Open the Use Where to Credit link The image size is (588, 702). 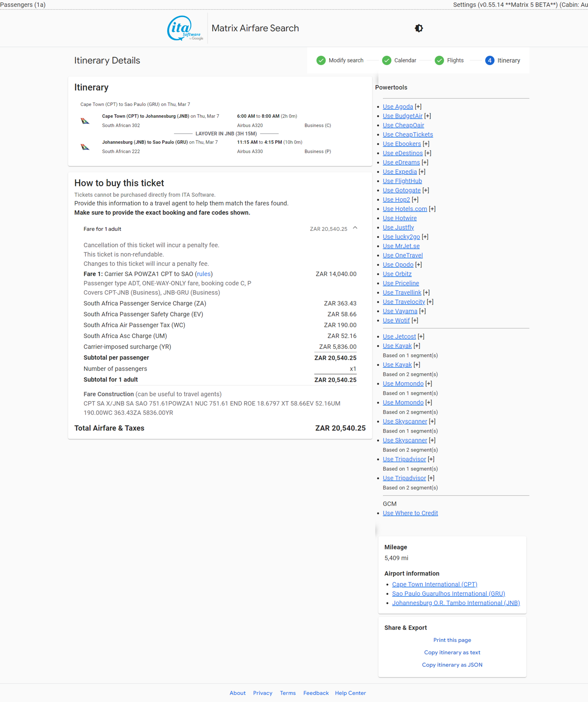tap(410, 513)
